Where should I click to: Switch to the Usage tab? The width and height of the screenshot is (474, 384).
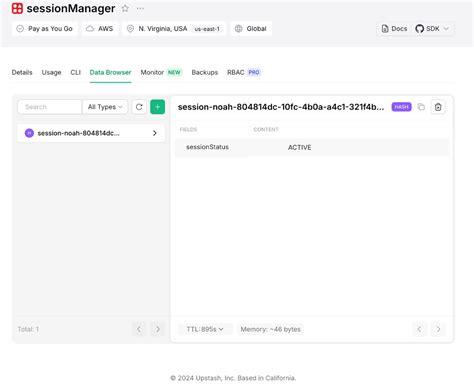(51, 72)
